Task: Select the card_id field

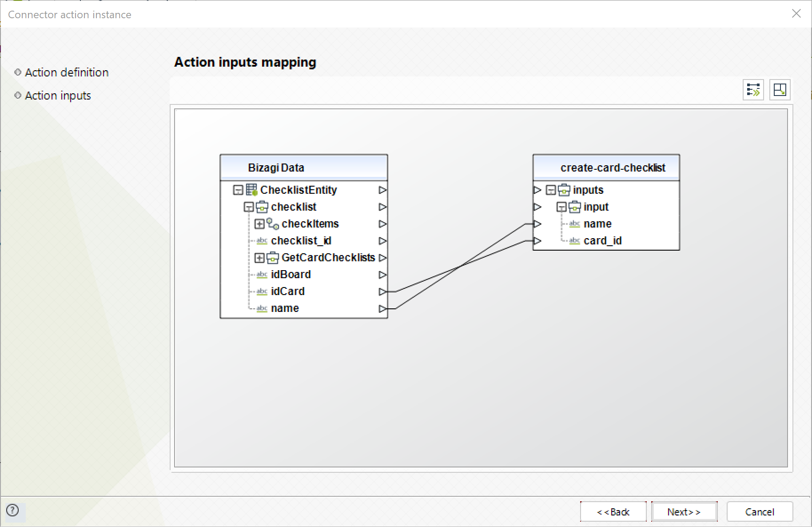Action: (603, 241)
